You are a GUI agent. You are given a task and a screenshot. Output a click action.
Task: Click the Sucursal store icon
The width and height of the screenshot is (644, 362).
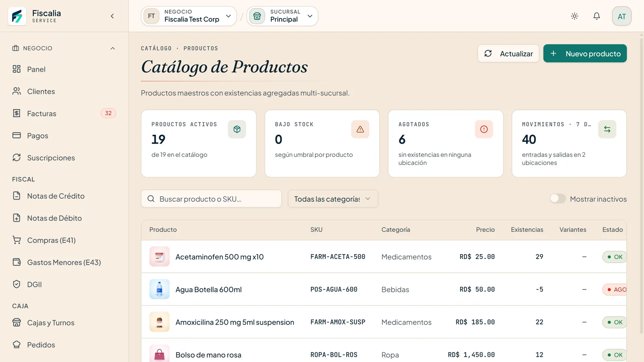tap(257, 16)
